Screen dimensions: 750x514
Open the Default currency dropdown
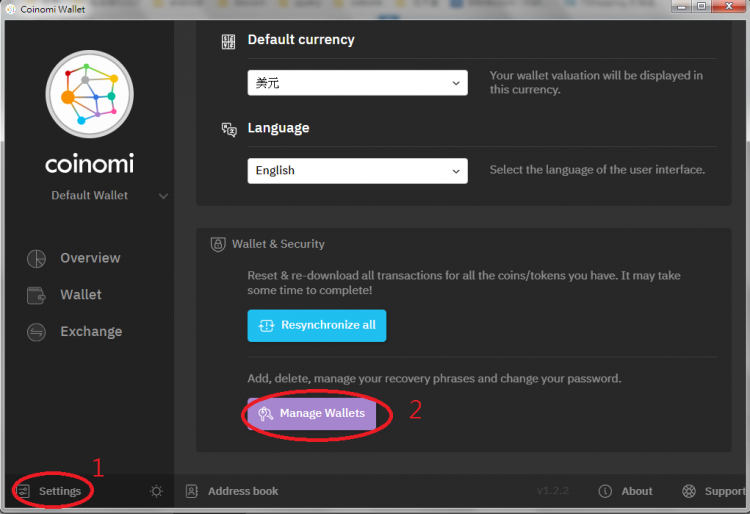(357, 83)
